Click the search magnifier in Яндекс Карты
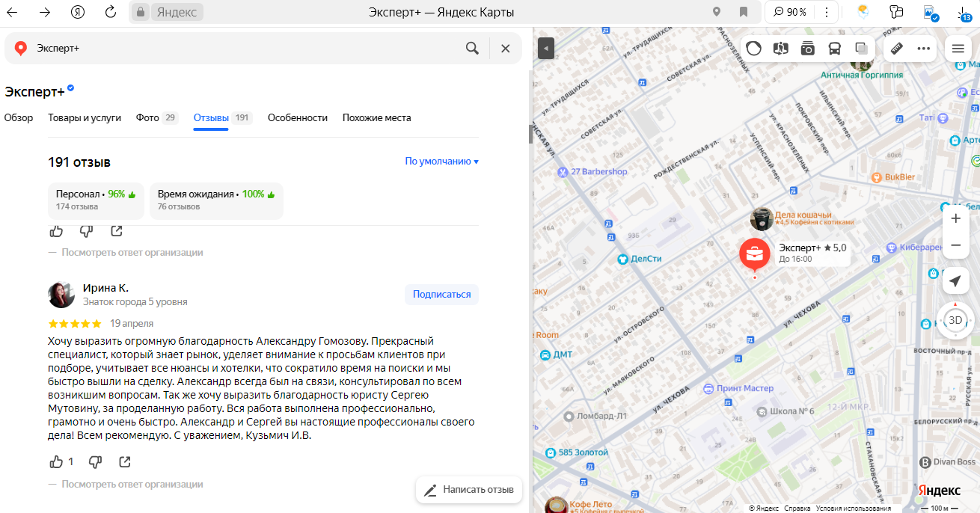Viewport: 980px width, 513px height. coord(472,49)
